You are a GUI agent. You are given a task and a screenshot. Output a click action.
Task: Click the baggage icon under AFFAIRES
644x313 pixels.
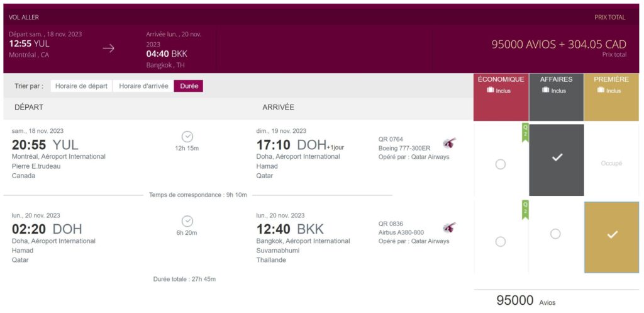click(546, 90)
